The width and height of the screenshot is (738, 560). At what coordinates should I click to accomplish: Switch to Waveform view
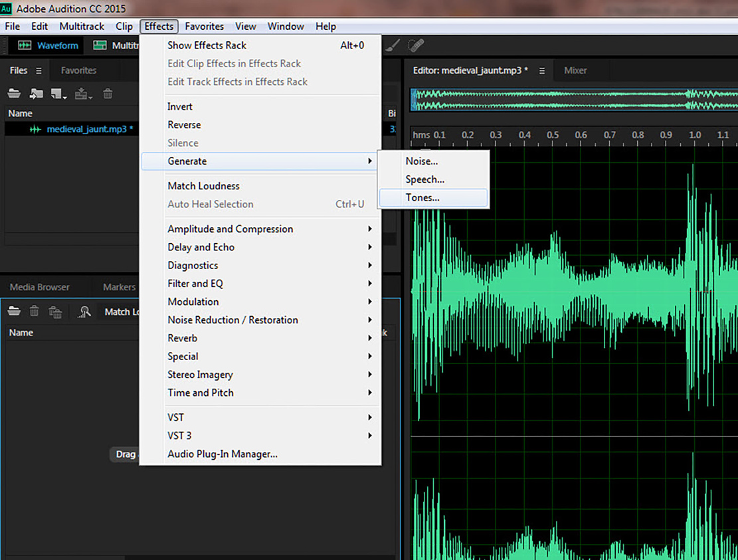(x=48, y=46)
